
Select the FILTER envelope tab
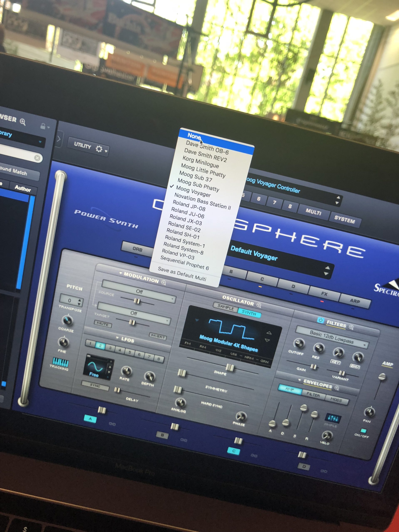[x=313, y=395]
